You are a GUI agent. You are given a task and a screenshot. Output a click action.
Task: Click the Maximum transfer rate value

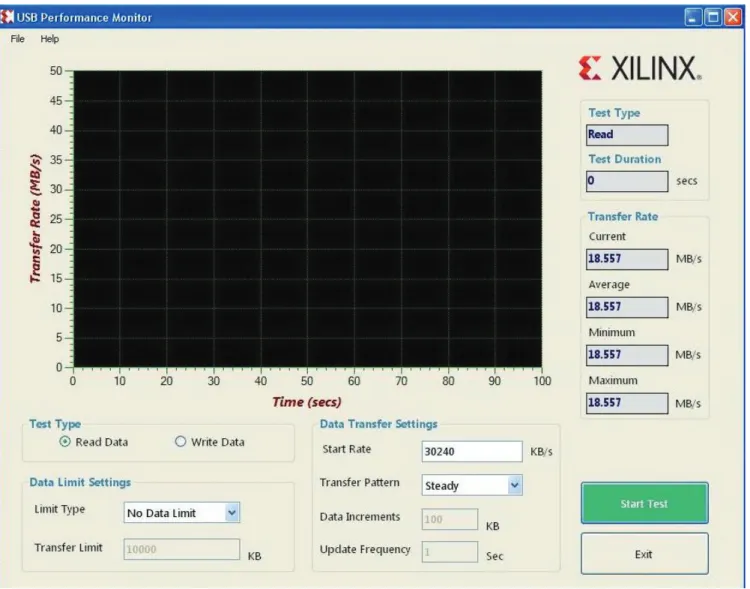pyautogui.click(x=627, y=403)
